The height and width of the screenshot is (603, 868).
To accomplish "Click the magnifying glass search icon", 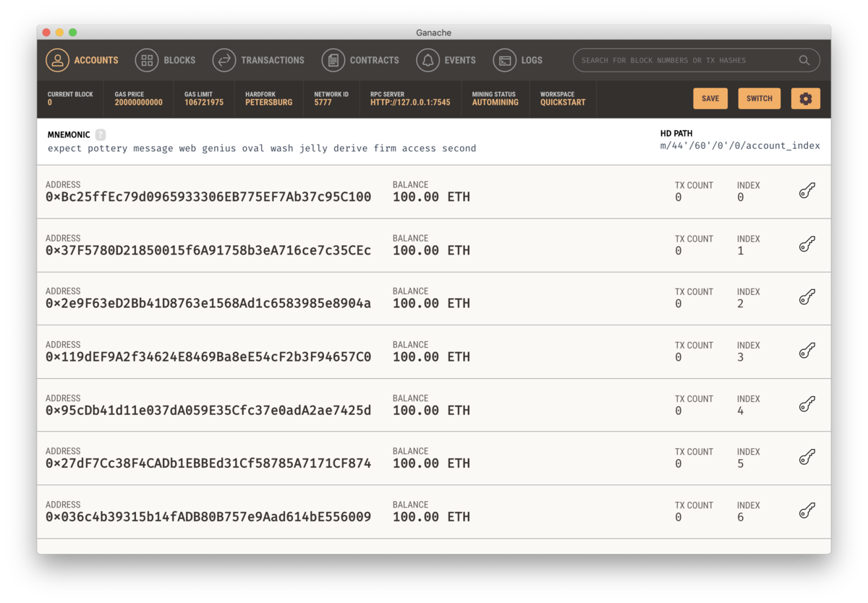I will click(804, 60).
